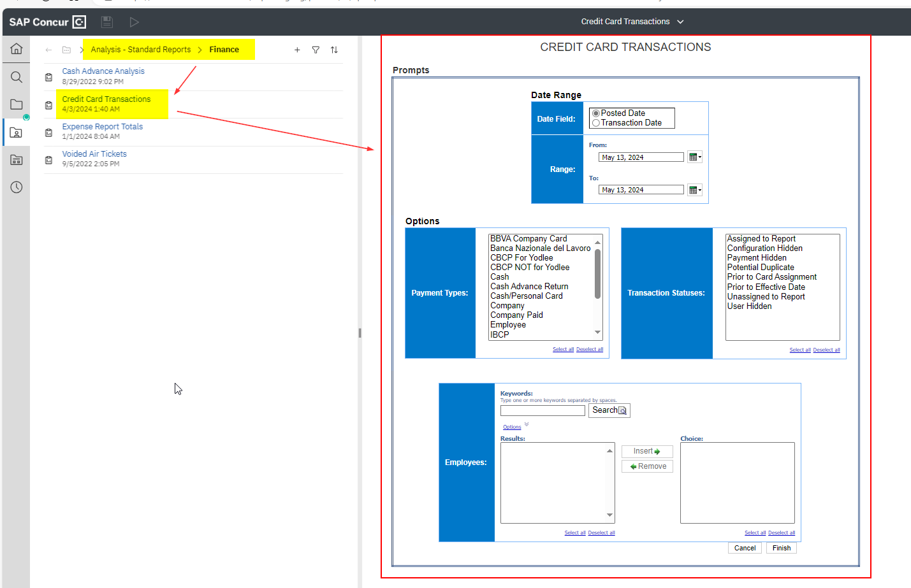Open the personal folder icon in sidebar

coord(17,133)
